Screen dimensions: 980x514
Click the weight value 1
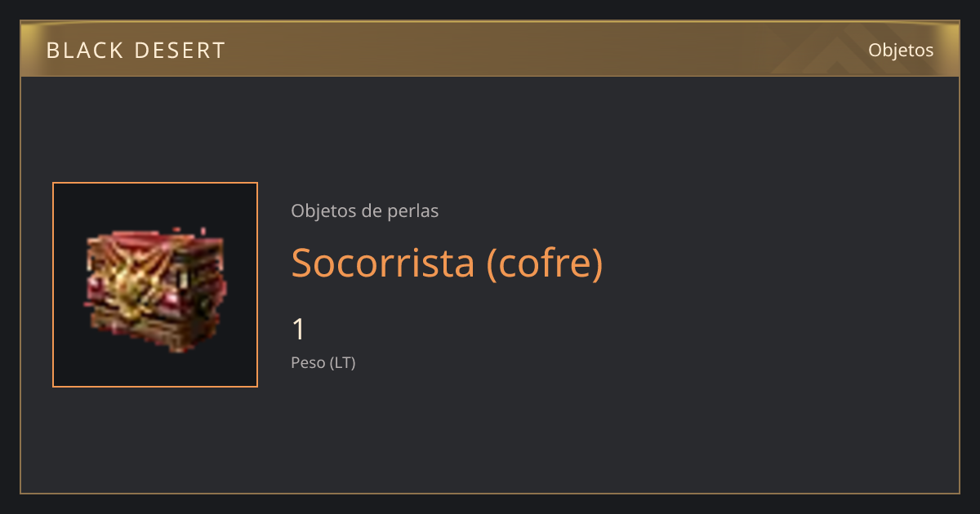click(299, 330)
